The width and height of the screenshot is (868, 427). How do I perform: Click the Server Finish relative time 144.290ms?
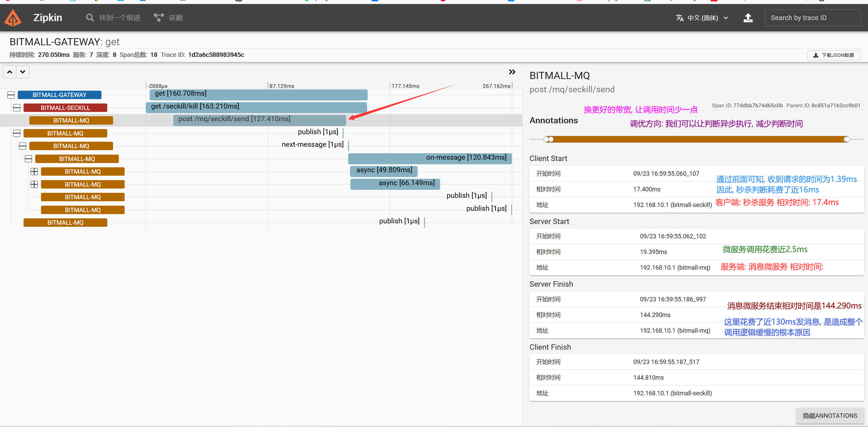click(x=655, y=315)
